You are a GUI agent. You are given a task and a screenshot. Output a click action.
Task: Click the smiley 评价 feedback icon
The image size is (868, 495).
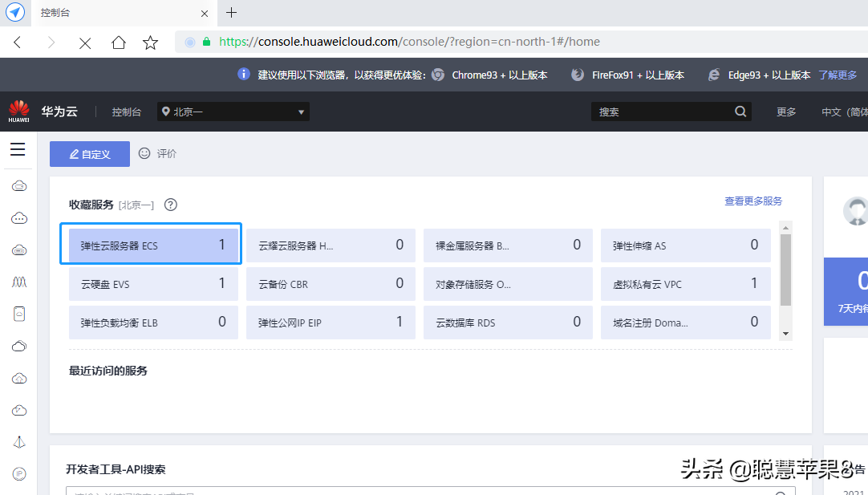pyautogui.click(x=144, y=153)
